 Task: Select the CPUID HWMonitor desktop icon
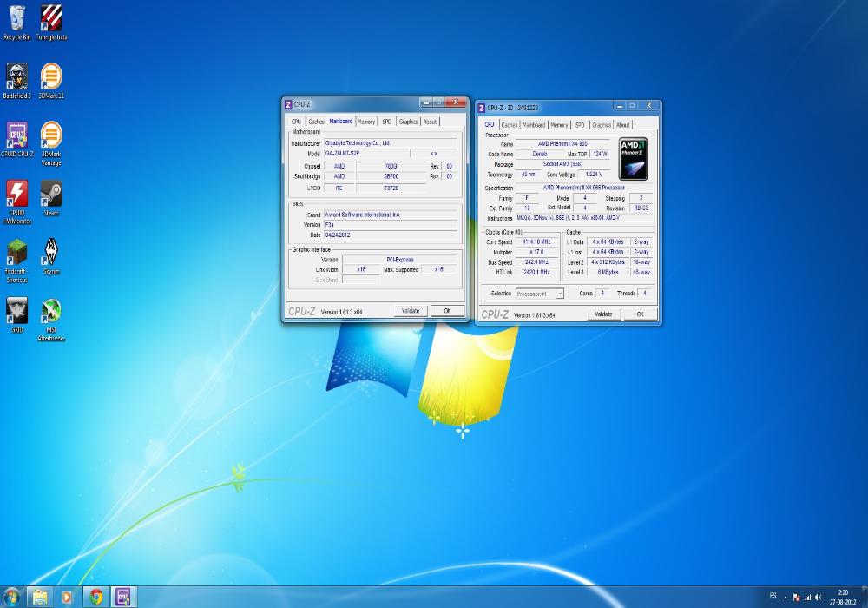(x=17, y=202)
